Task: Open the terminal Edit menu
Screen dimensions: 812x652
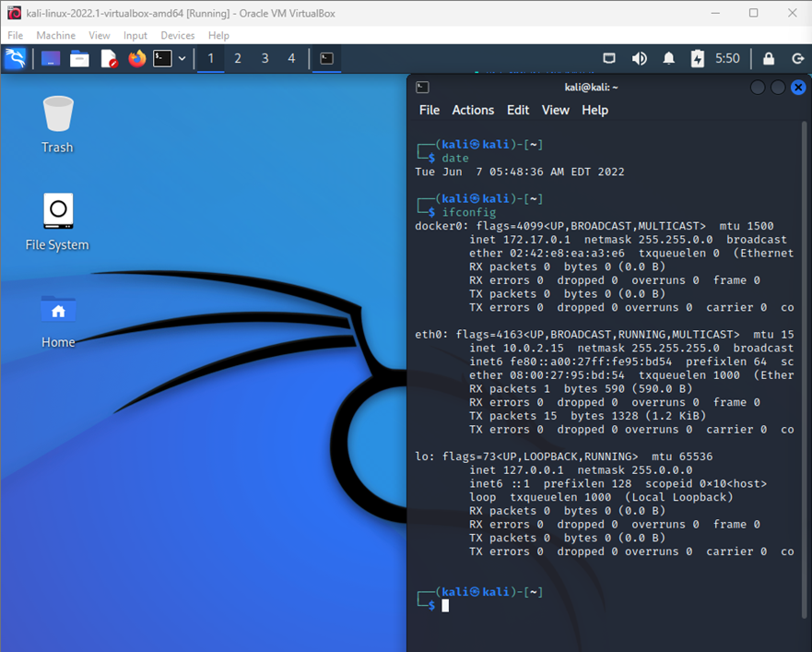Action: pyautogui.click(x=518, y=110)
